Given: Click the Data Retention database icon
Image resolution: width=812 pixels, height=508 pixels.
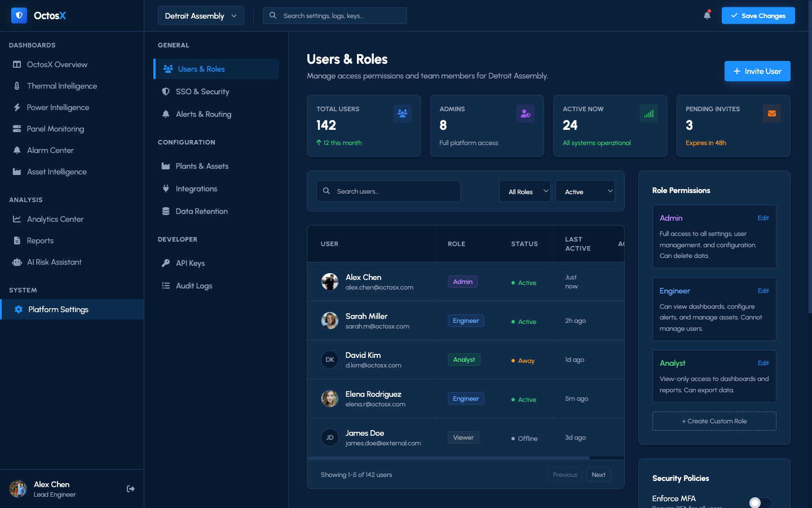Looking at the screenshot, I should (166, 211).
